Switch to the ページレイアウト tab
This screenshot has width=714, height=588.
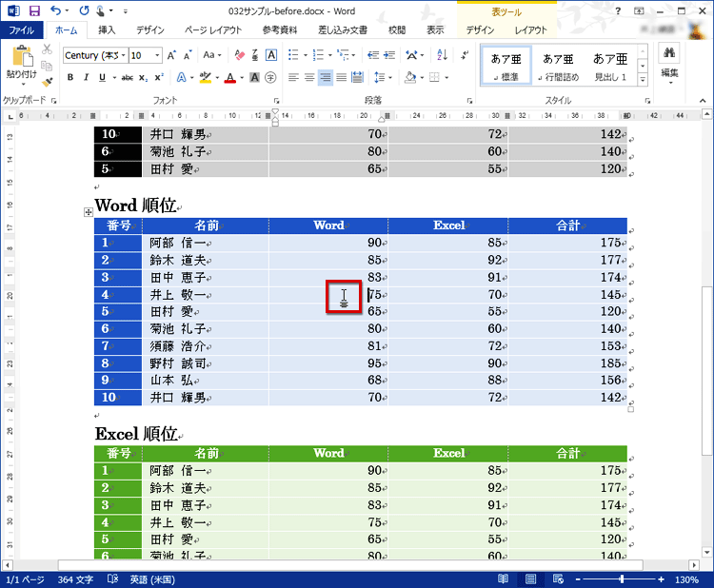pyautogui.click(x=213, y=30)
